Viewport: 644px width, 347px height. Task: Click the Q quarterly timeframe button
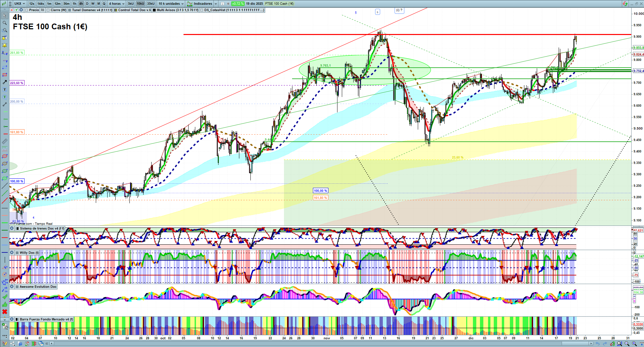(x=104, y=4)
